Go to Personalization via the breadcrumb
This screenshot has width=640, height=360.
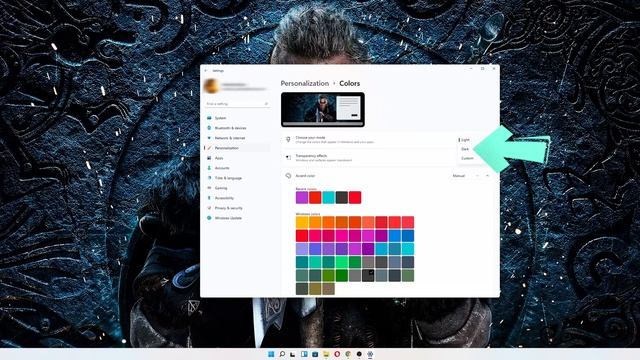[304, 83]
